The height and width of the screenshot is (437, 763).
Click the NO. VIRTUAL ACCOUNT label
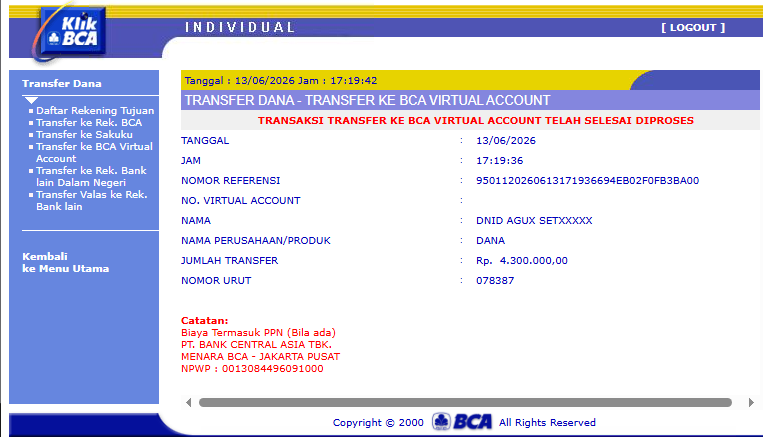click(x=240, y=200)
